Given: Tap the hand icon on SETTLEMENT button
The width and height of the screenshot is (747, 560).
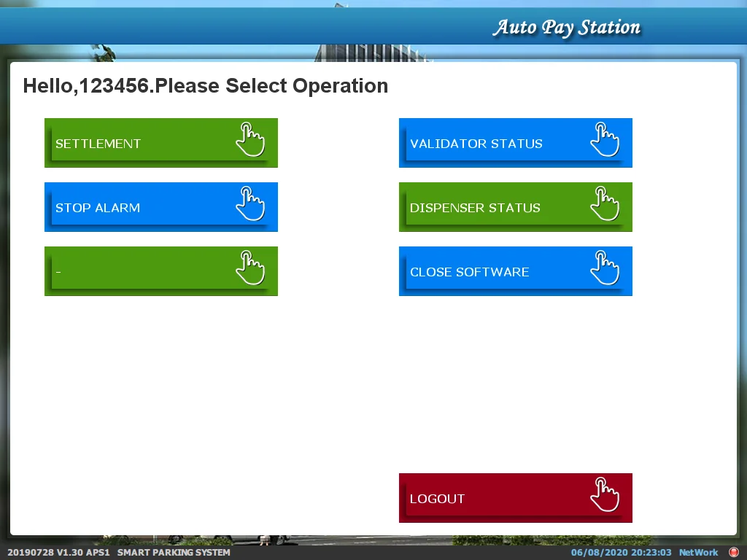Looking at the screenshot, I should click(251, 140).
